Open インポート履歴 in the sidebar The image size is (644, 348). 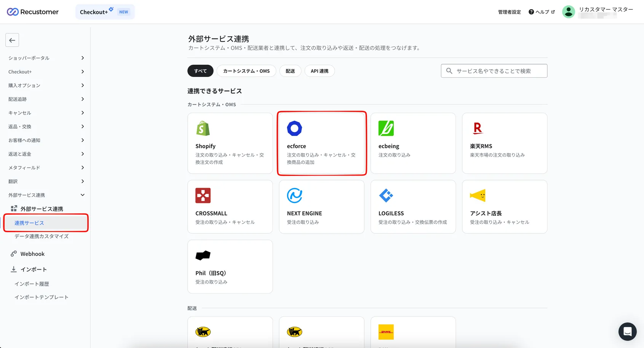point(32,284)
